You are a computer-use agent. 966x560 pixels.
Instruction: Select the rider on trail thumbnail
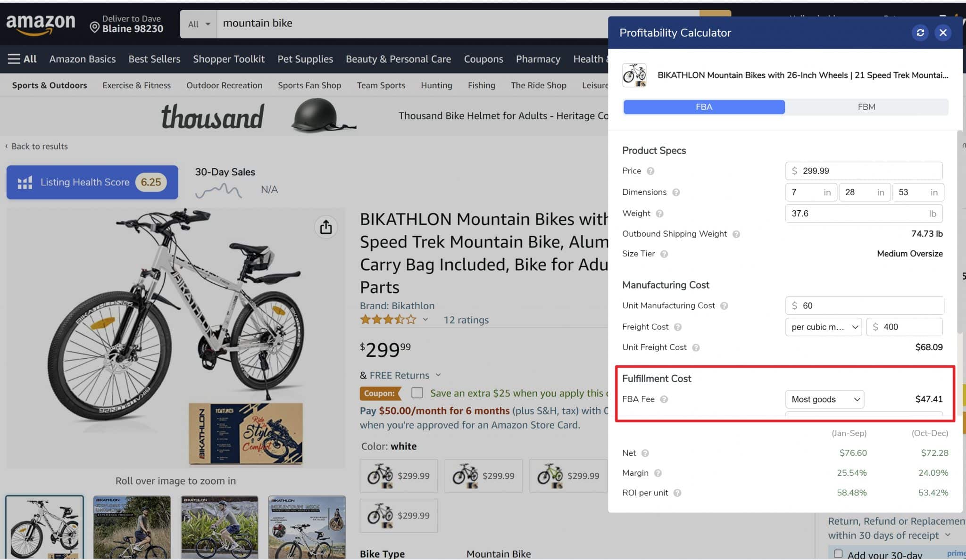pyautogui.click(x=132, y=527)
